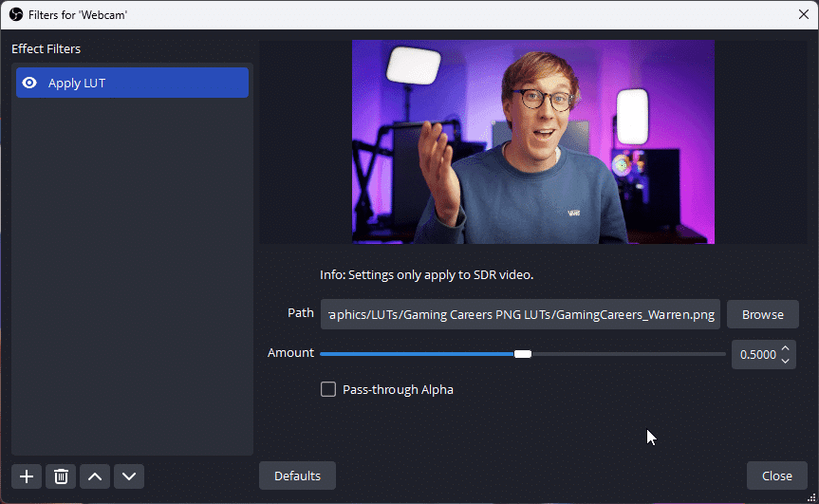
Task: Click the webcam preview image
Action: (x=532, y=141)
